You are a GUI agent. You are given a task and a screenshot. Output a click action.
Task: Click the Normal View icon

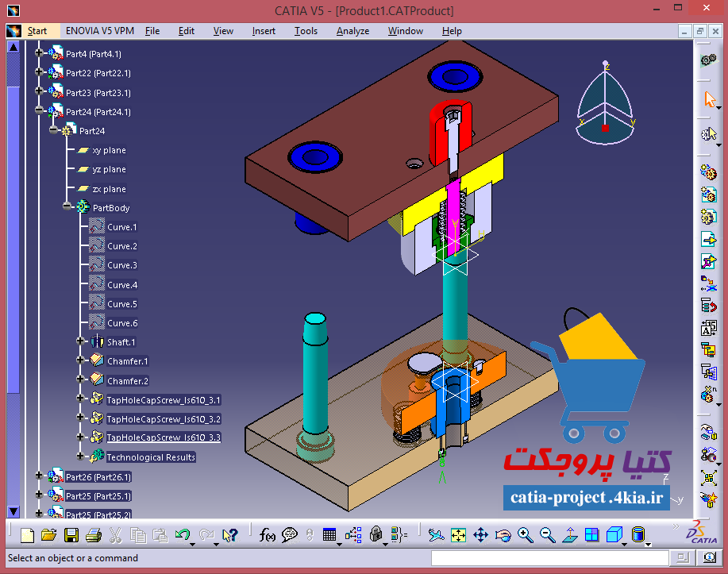[x=570, y=535]
